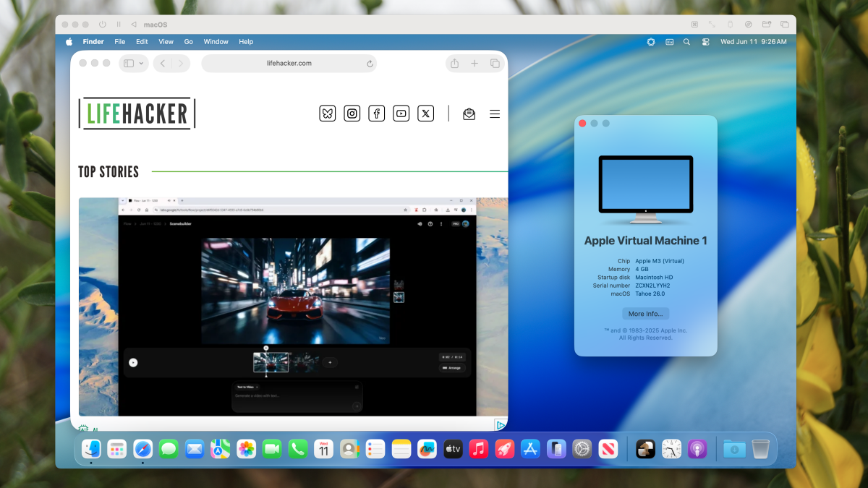Viewport: 868px width, 488px height.
Task: Open the Lifehacker hamburger menu
Action: tap(495, 114)
